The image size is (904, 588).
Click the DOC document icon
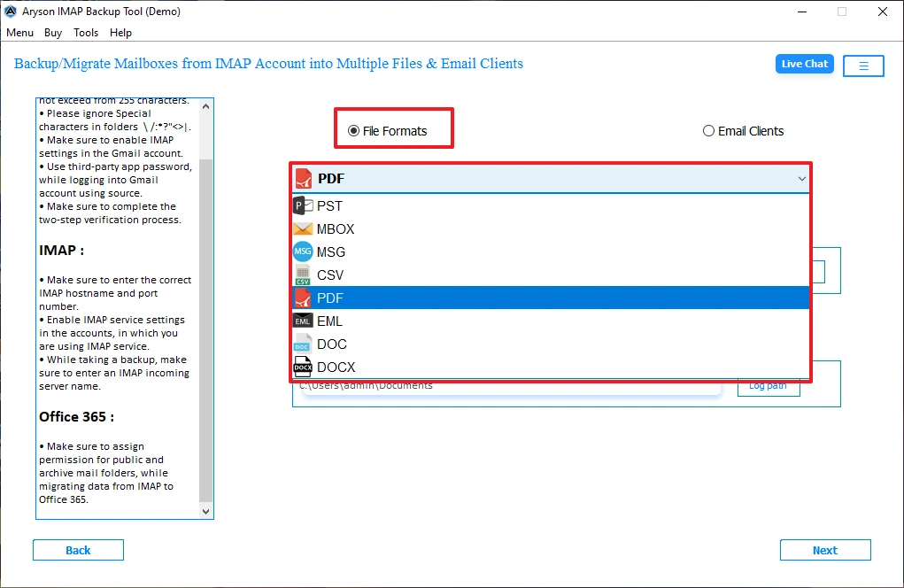point(302,344)
